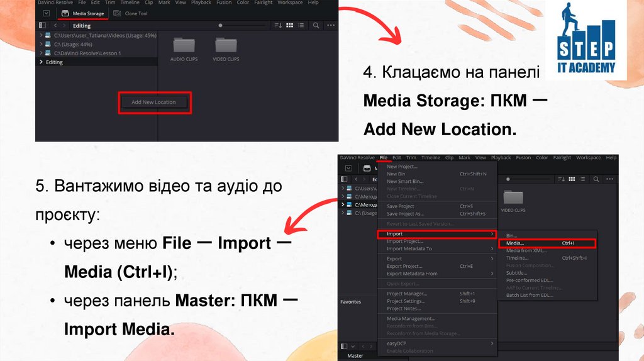Image resolution: width=644 pixels, height=361 pixels.
Task: Select the C:\DaVinci Resolve\Lesson 1 drive icon
Action: click(48, 53)
